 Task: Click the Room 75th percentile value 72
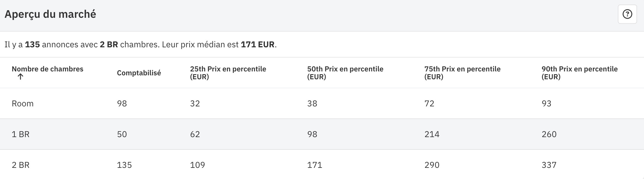pos(429,104)
